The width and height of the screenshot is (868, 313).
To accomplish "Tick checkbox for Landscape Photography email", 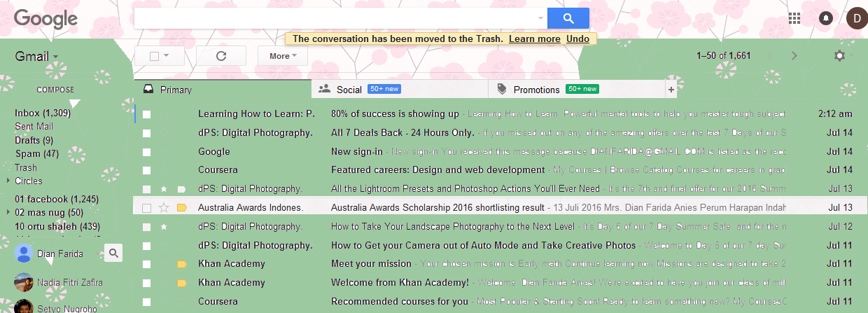I will pos(147,227).
